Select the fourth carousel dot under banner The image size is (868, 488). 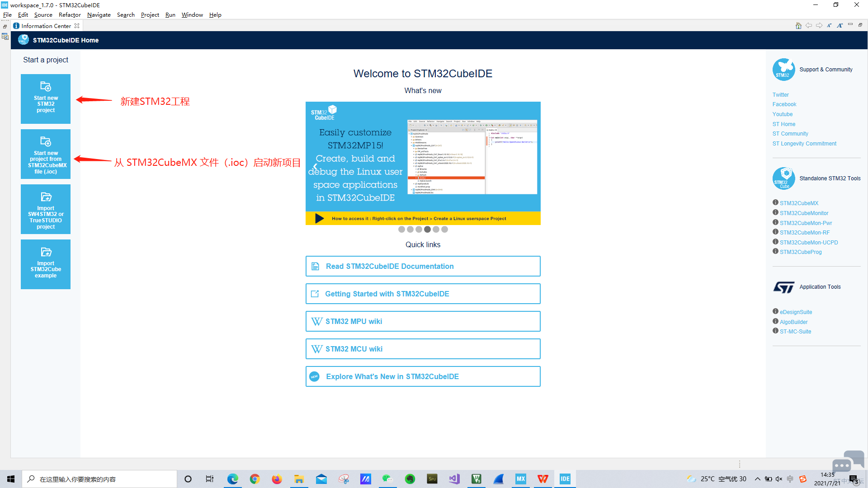point(427,230)
